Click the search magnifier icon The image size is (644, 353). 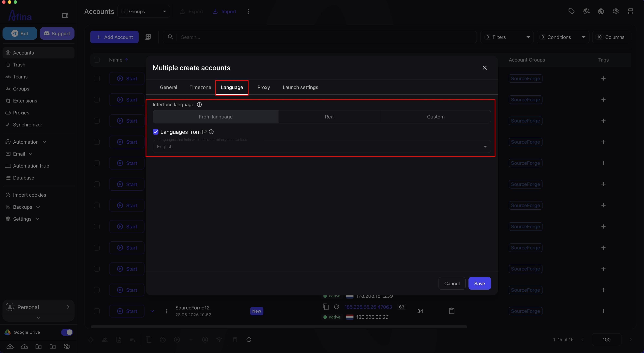click(x=170, y=37)
